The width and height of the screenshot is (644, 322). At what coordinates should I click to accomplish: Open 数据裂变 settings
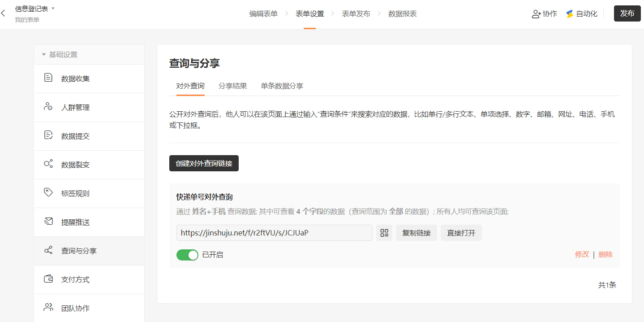(89, 165)
